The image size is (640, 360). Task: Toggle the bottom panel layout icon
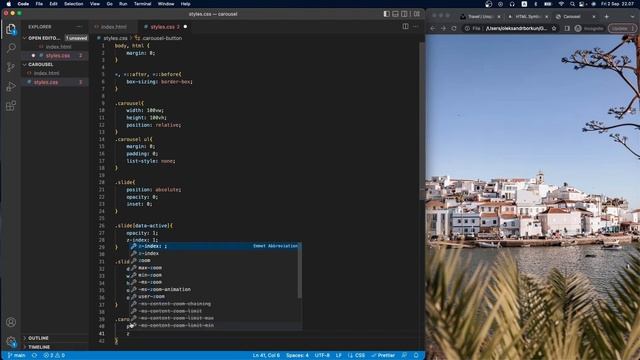pyautogui.click(x=396, y=14)
